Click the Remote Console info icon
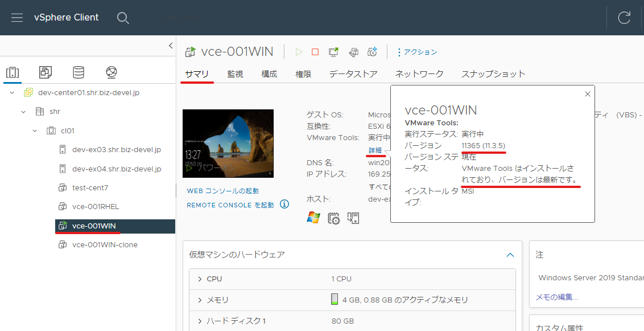This screenshot has width=644, height=331. click(x=284, y=205)
